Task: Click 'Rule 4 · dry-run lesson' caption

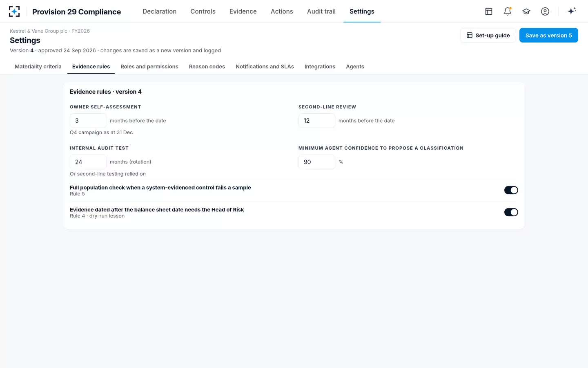Action: tap(97, 216)
